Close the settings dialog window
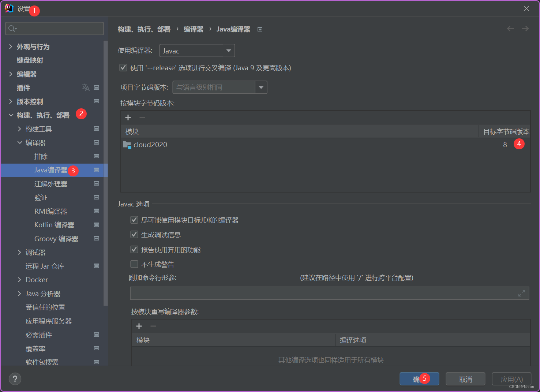Viewport: 540px width, 392px height. click(x=526, y=8)
